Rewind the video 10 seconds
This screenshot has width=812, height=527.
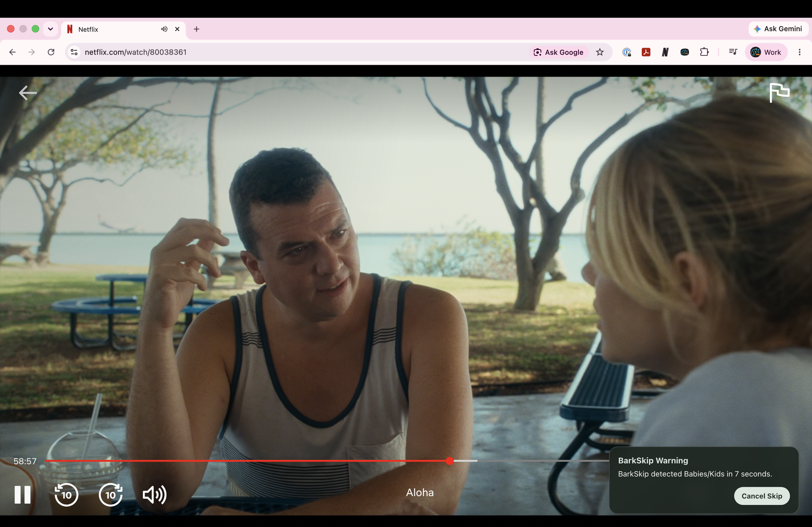[x=66, y=494]
